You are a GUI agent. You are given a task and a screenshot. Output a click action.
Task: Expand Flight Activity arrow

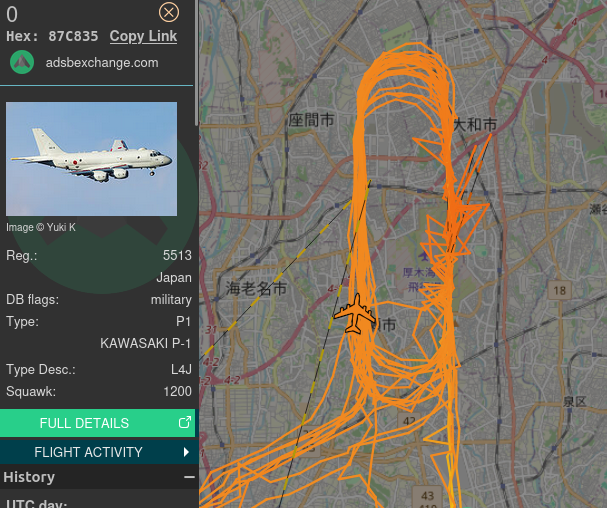coord(187,452)
